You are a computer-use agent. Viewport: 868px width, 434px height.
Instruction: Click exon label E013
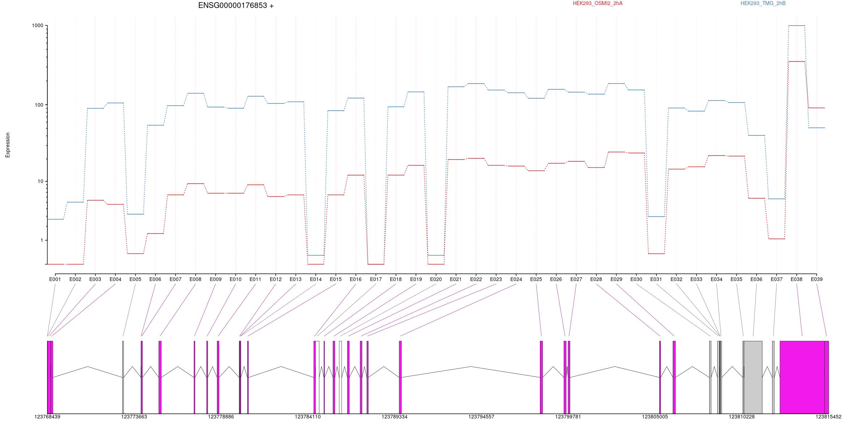[x=295, y=279]
